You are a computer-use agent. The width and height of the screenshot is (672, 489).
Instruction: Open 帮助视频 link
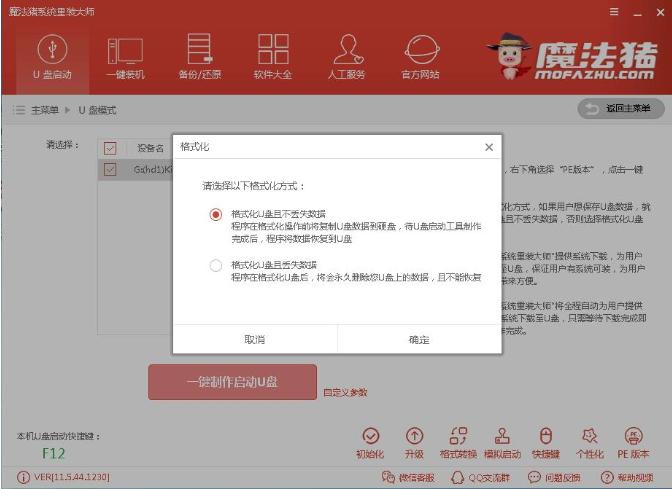coord(627,477)
